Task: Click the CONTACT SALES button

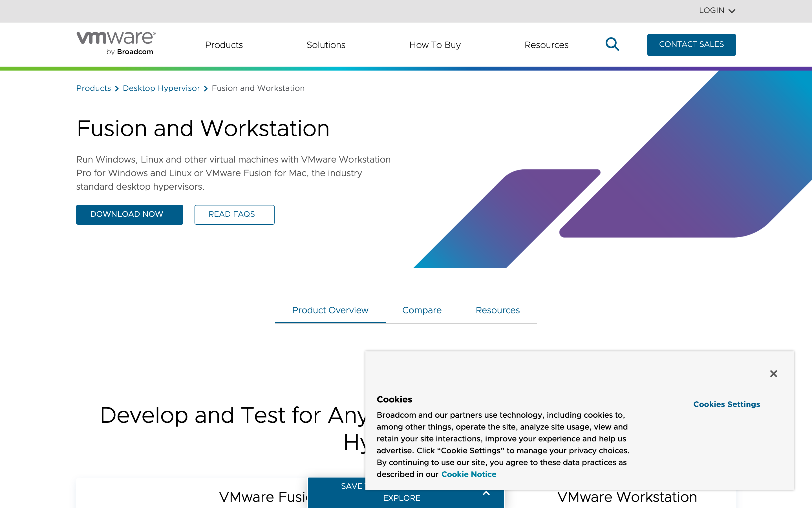Action: coord(691,45)
